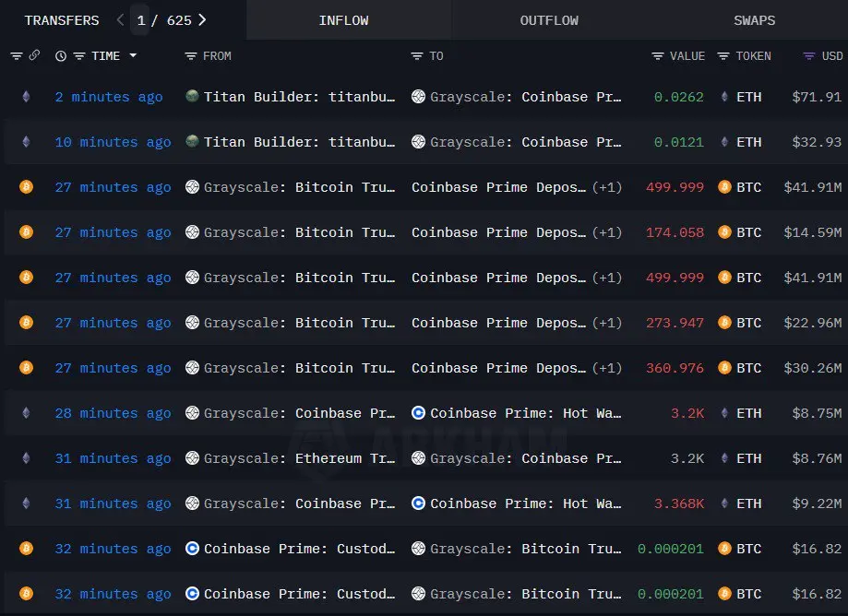Open the general filter icon left of the link icon
The image size is (848, 616).
click(17, 55)
